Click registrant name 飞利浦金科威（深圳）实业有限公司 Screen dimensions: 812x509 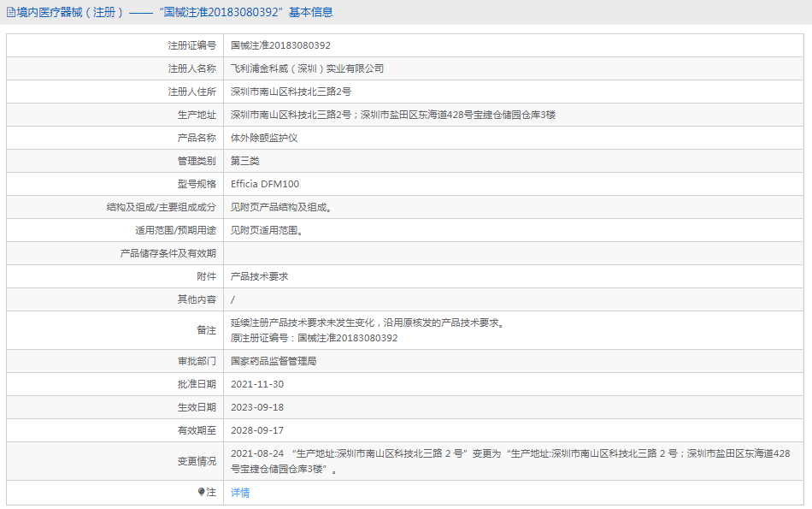[308, 68]
